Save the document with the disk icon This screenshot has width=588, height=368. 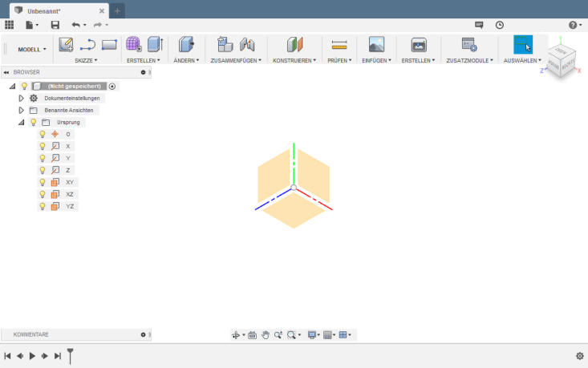[55, 25]
